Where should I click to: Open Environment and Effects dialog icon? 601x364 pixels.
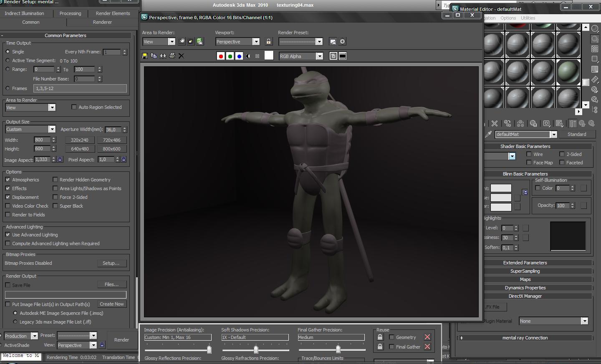tap(342, 41)
